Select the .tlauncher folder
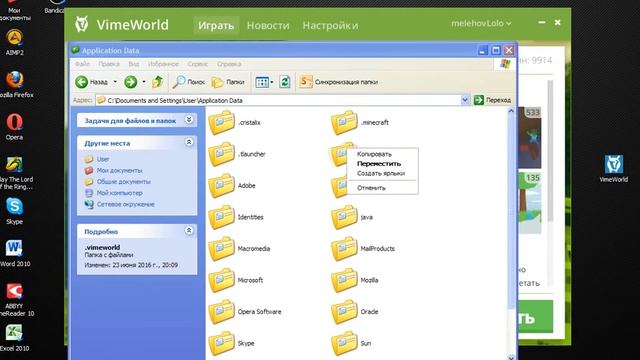Viewport: 640px width, 360px height. click(237, 154)
